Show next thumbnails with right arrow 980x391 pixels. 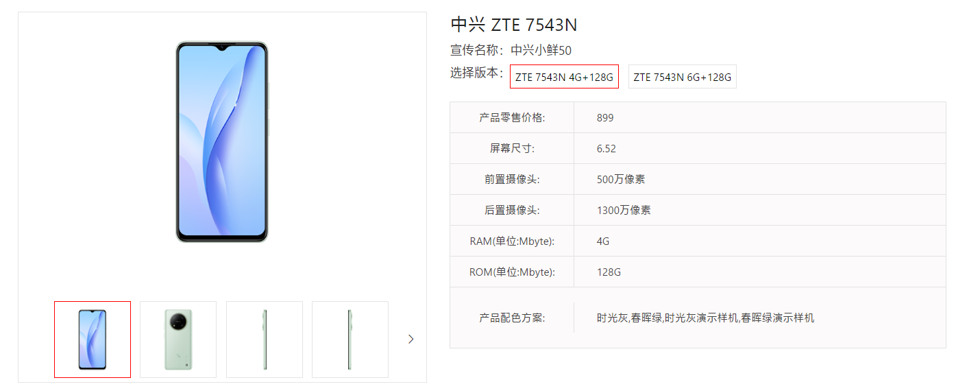[411, 339]
